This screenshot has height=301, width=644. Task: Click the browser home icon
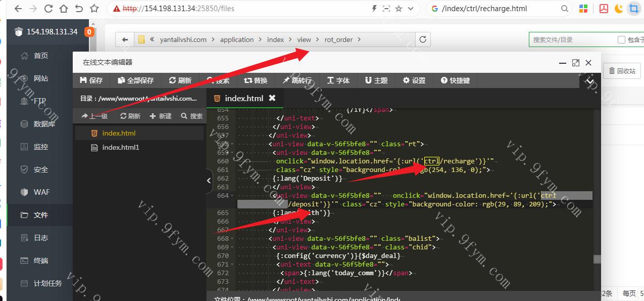tap(64, 9)
